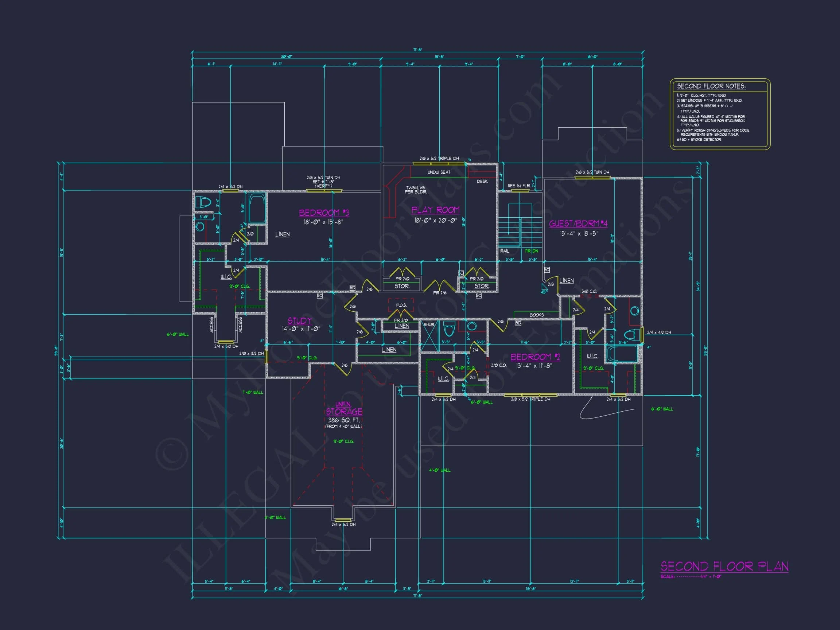
Task: Click the SECOND FLOOR NOTES heading
Action: click(x=711, y=86)
